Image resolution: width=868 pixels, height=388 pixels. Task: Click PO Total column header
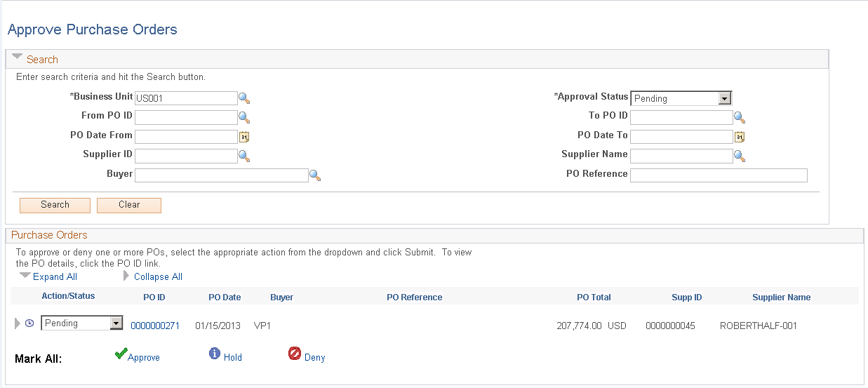pos(594,297)
